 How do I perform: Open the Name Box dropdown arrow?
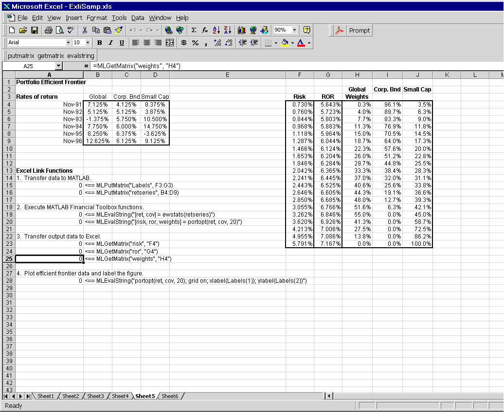[59, 66]
